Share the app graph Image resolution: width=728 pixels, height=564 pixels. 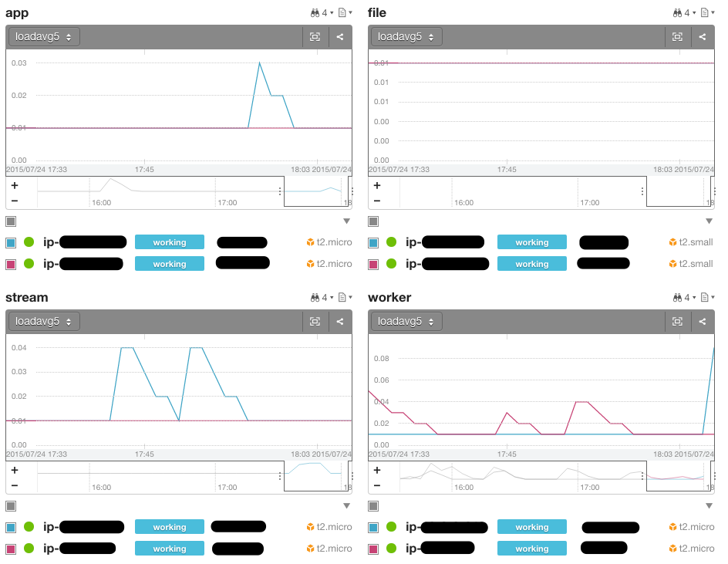coord(340,37)
